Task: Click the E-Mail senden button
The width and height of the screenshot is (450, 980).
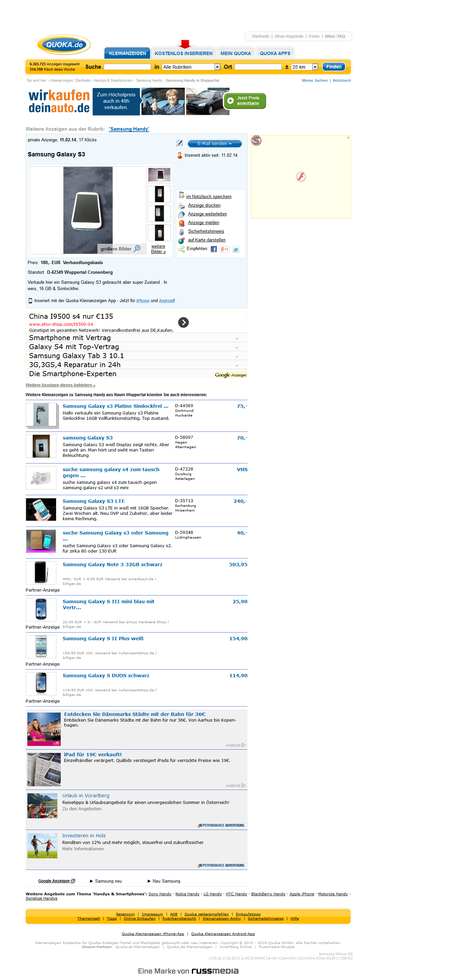Action: [x=214, y=144]
